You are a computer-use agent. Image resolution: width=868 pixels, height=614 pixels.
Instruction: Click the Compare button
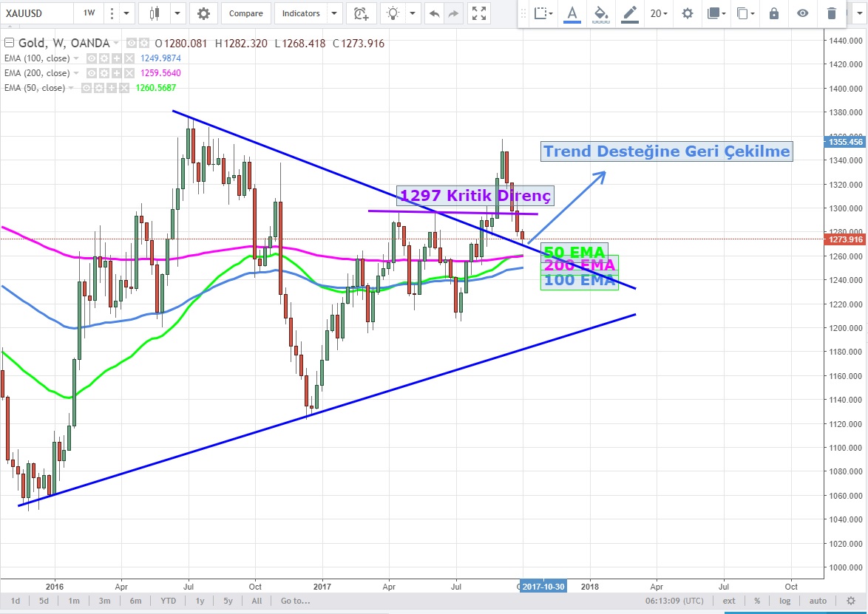coord(245,13)
